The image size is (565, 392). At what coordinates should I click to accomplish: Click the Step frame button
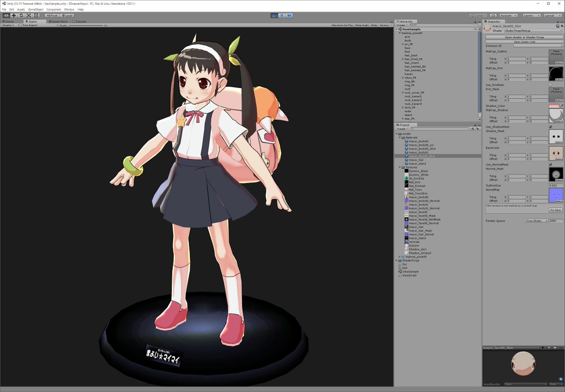pyautogui.click(x=289, y=16)
